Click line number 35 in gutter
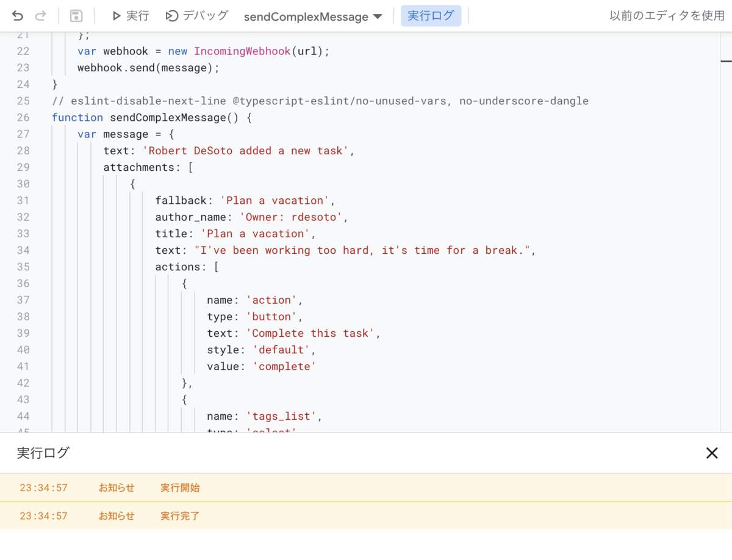This screenshot has height=560, width=732. click(23, 267)
